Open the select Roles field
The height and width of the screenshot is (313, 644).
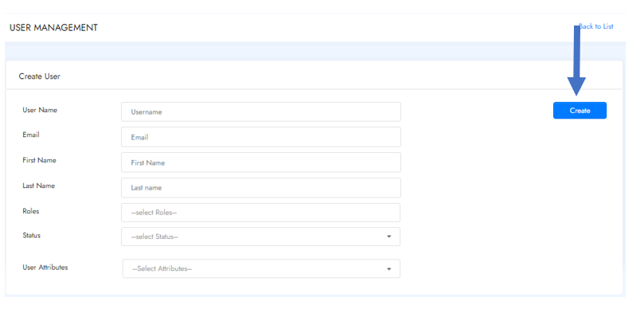click(x=261, y=213)
